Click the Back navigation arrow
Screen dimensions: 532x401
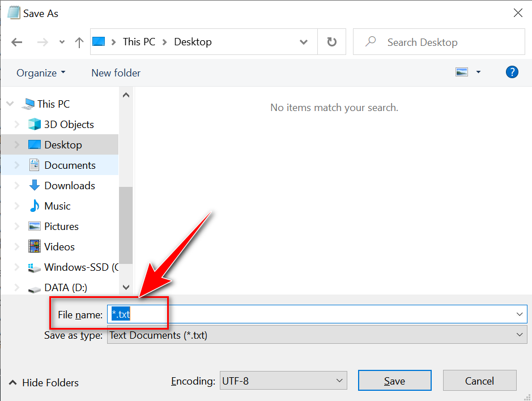(17, 42)
